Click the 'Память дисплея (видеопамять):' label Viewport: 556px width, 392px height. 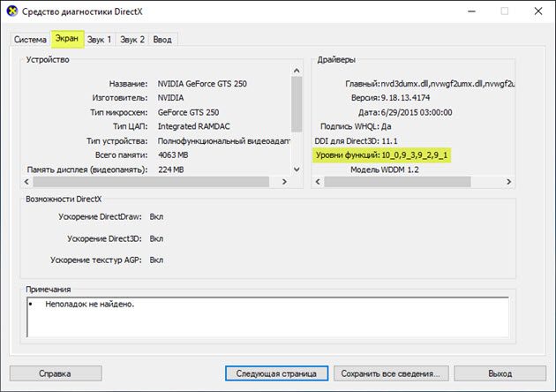[x=87, y=170]
